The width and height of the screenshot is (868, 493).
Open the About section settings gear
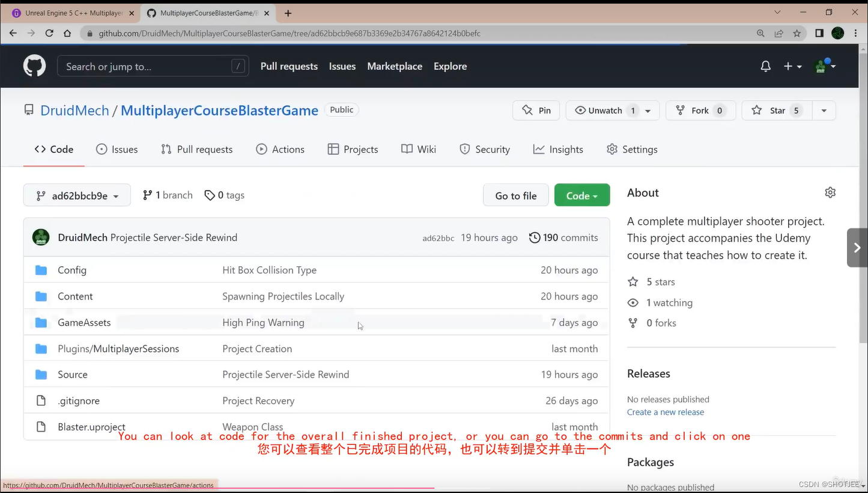click(830, 193)
